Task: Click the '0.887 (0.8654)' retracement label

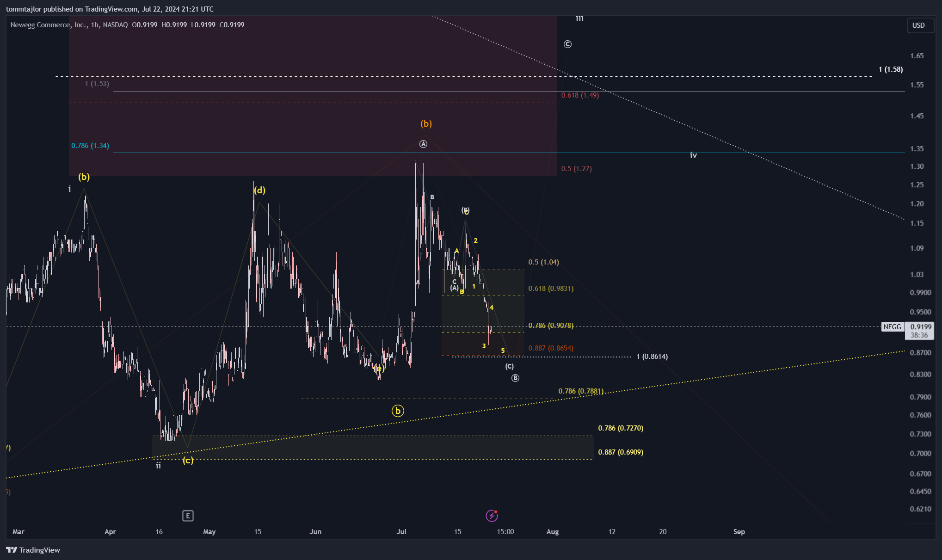Action: [551, 348]
